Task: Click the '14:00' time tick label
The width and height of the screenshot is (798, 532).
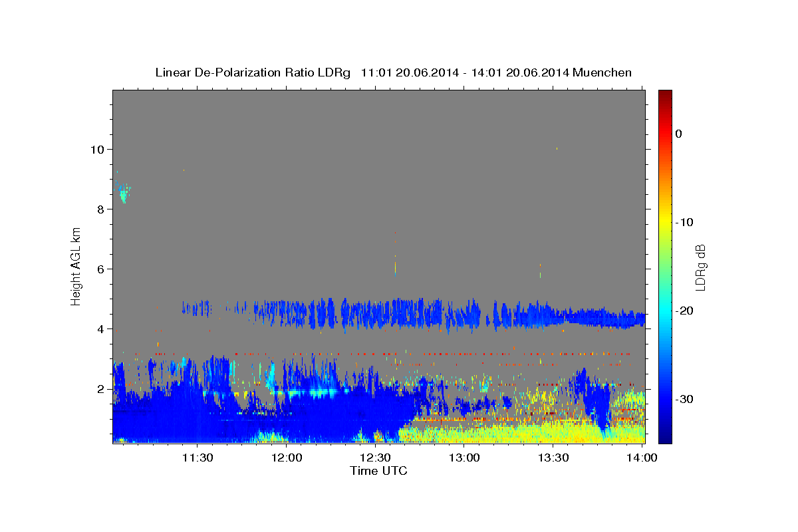Action: [x=641, y=458]
